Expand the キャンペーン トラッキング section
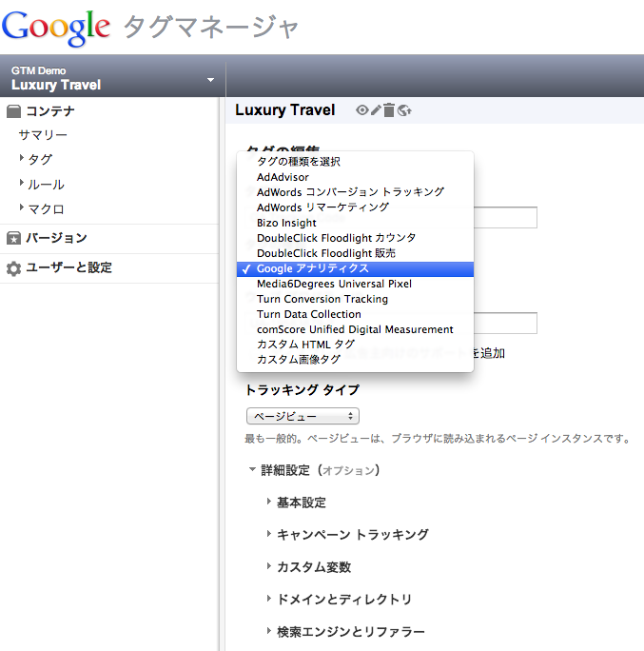The width and height of the screenshot is (644, 651). pyautogui.click(x=269, y=534)
